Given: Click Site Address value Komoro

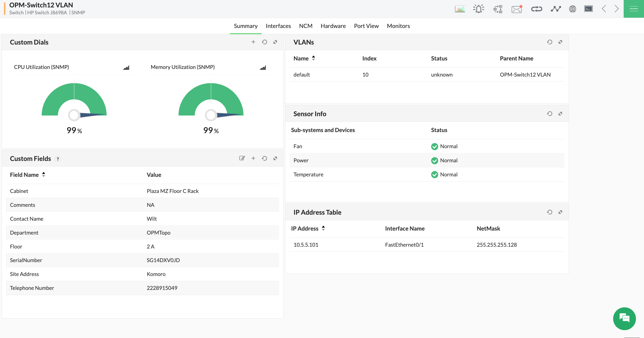Looking at the screenshot, I should click(156, 274).
